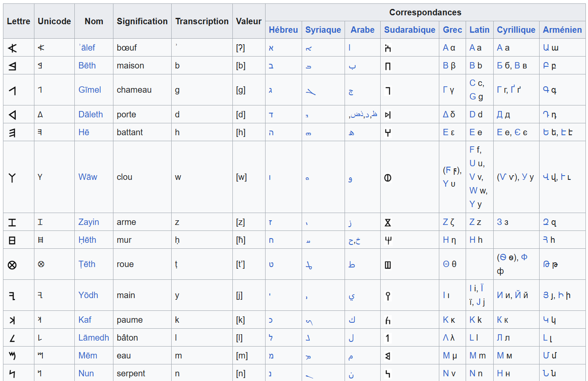The height and width of the screenshot is (381, 588).
Task: Open the Hébreu column header link
Action: (x=283, y=30)
